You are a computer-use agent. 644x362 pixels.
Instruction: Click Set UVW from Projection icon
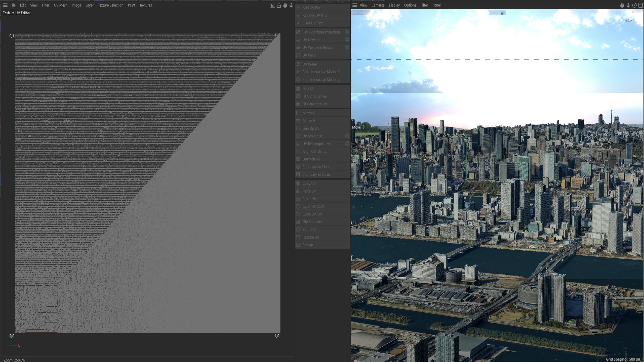click(298, 32)
